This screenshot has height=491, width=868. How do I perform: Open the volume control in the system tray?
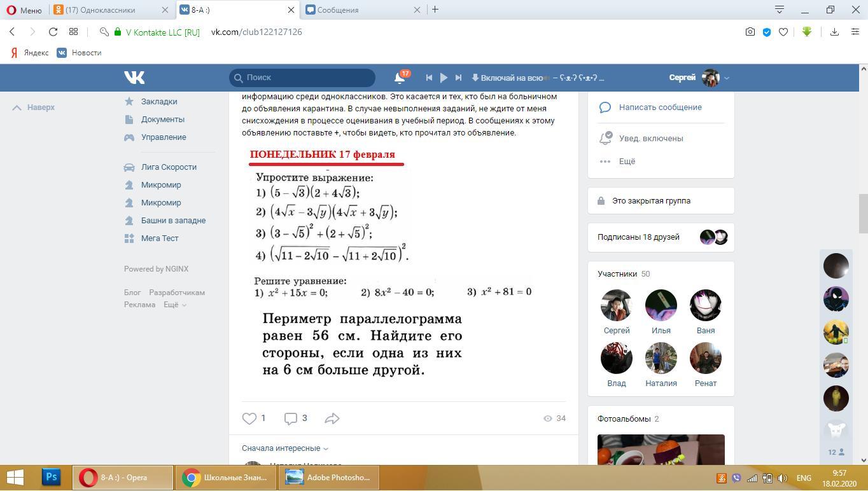783,478
